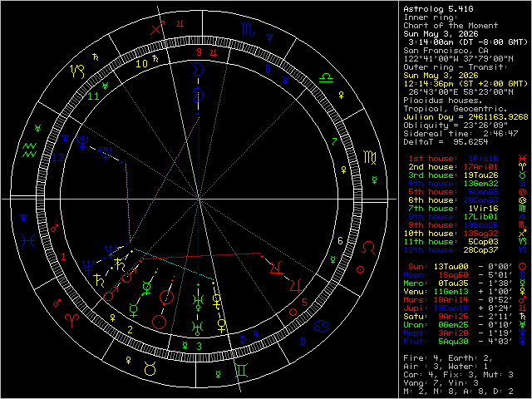This screenshot has height=399, width=532.
Task: Click the 'Tropical, Geocentric.' line
Action: (x=456, y=109)
